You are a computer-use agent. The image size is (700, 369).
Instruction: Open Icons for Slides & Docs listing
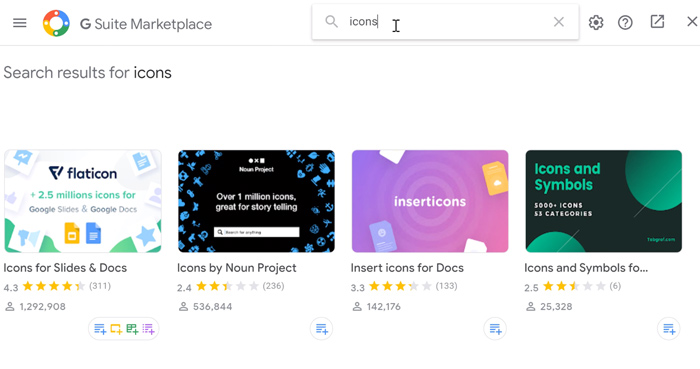(65, 268)
